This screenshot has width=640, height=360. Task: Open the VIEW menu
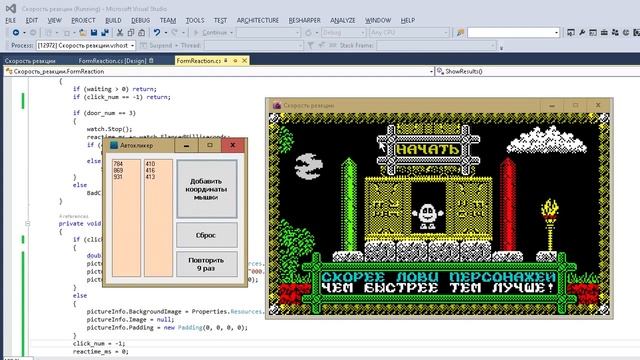tap(54, 20)
